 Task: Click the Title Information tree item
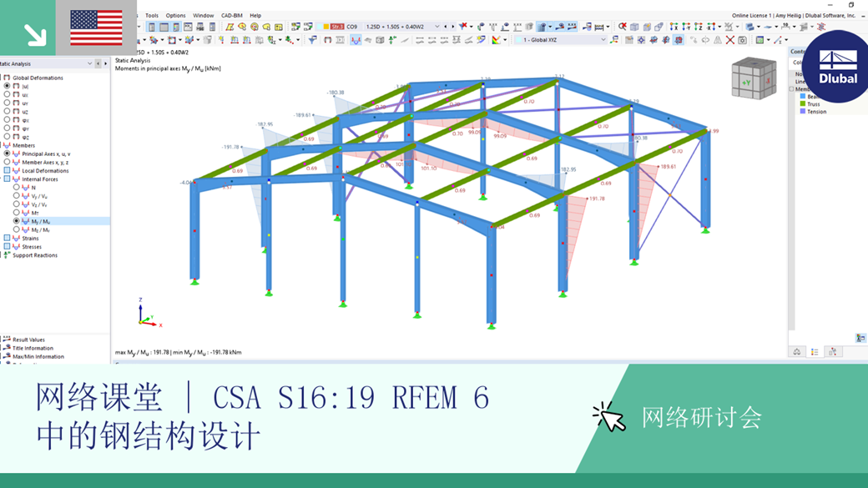(33, 348)
